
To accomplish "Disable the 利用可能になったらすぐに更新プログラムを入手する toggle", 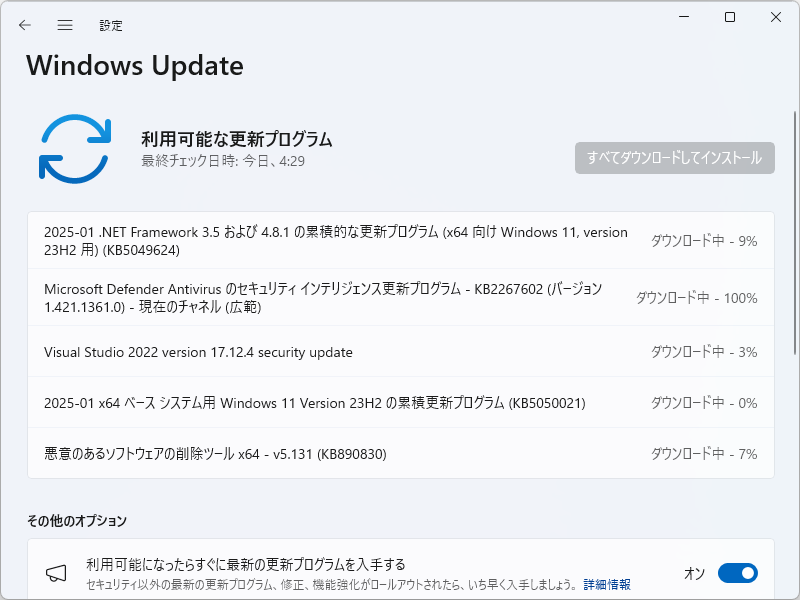I will [738, 573].
